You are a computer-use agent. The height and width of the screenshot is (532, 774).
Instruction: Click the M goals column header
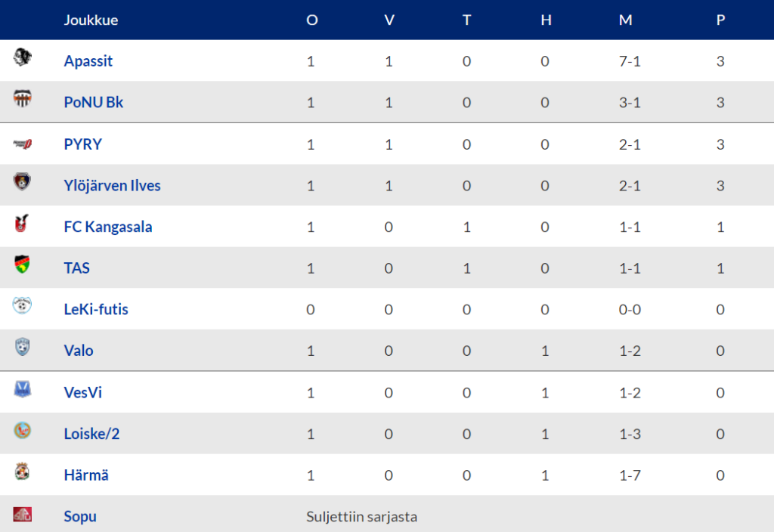click(625, 20)
